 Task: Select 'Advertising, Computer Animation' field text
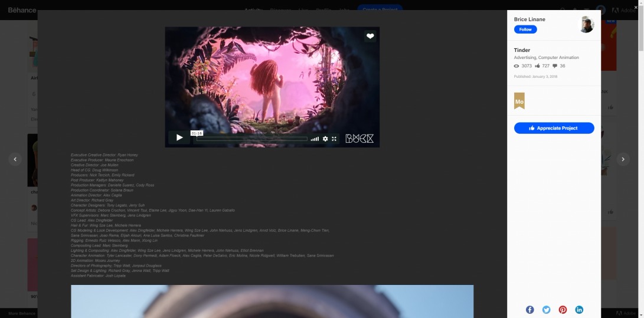coord(546,57)
